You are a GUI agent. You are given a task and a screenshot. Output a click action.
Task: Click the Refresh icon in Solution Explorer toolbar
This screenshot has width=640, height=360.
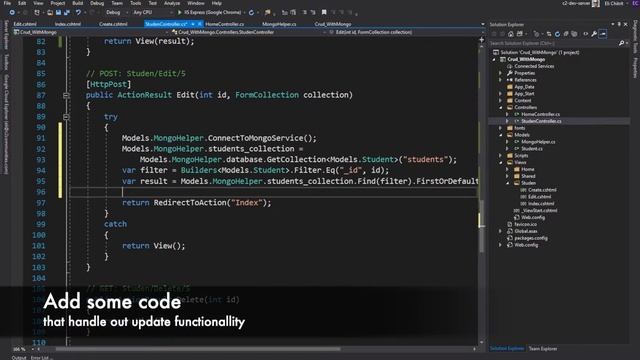pyautogui.click(x=557, y=34)
